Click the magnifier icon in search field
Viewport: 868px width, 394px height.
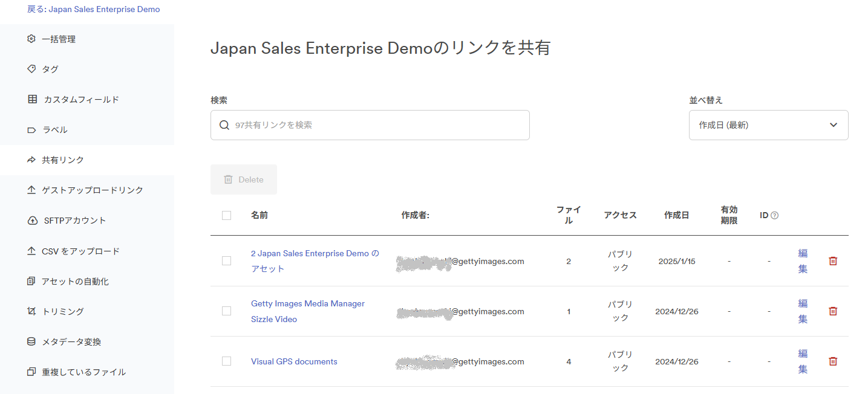coord(224,125)
